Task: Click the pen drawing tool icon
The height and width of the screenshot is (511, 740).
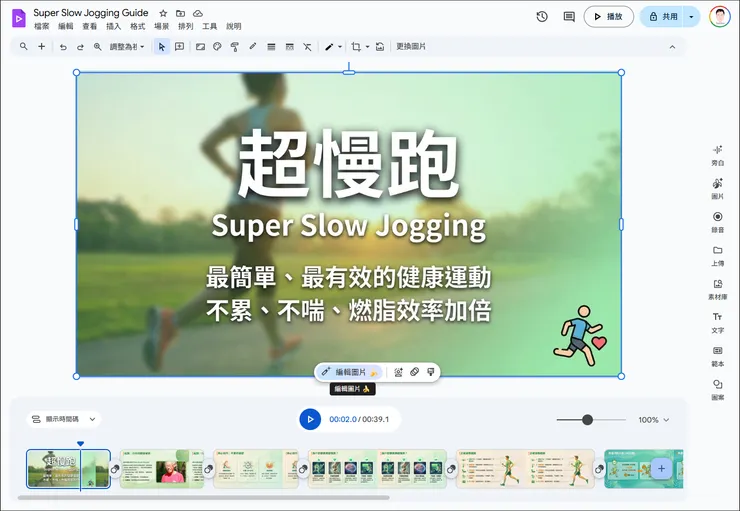Action: 329,47
